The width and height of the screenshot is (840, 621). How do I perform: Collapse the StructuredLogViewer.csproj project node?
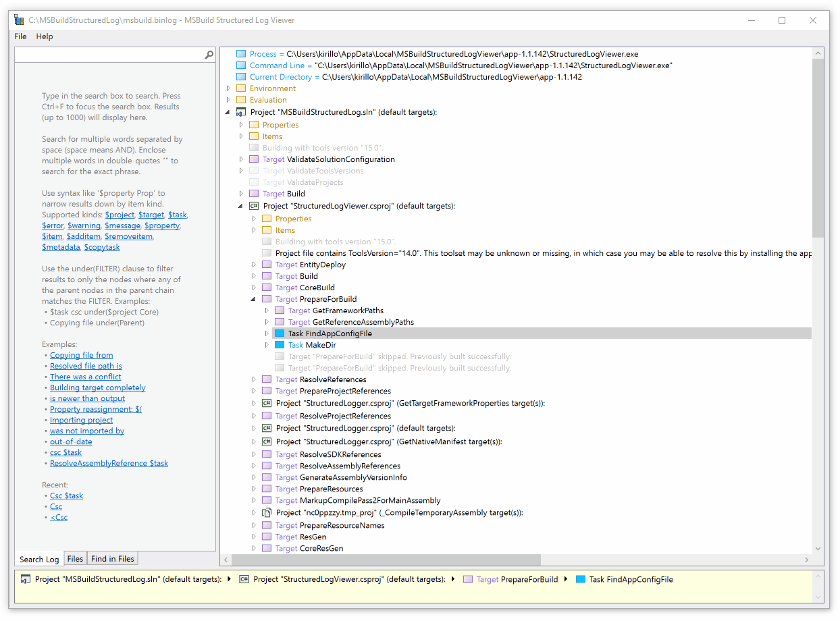coord(241,206)
